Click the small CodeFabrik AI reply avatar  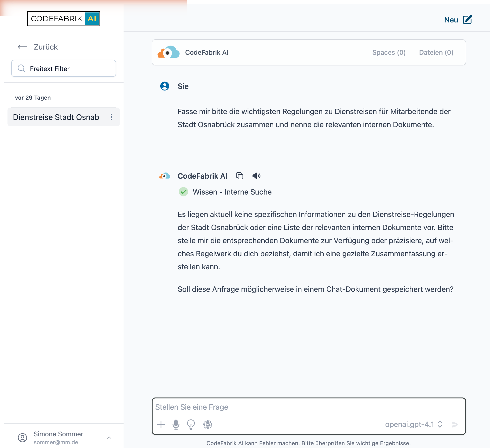point(165,176)
